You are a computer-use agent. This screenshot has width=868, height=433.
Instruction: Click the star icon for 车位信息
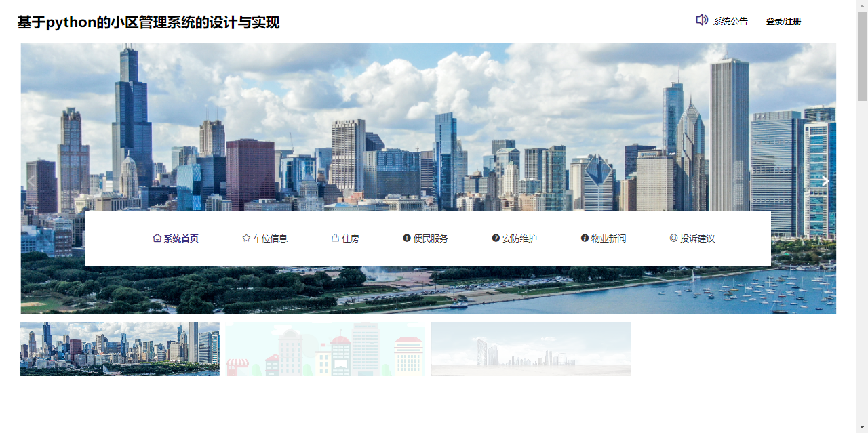coord(246,239)
